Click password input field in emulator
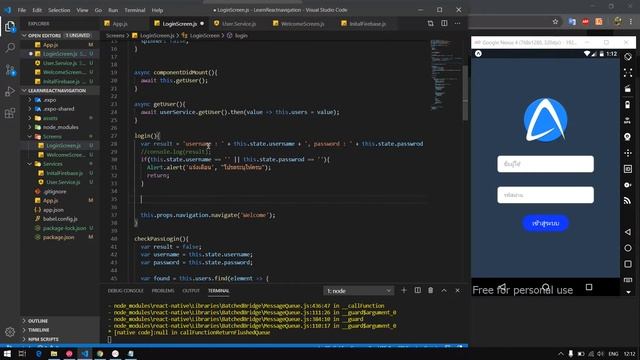 click(545, 195)
